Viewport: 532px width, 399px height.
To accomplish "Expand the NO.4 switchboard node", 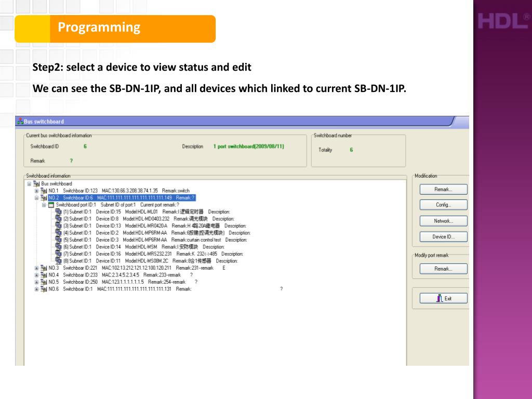I will point(37,275).
